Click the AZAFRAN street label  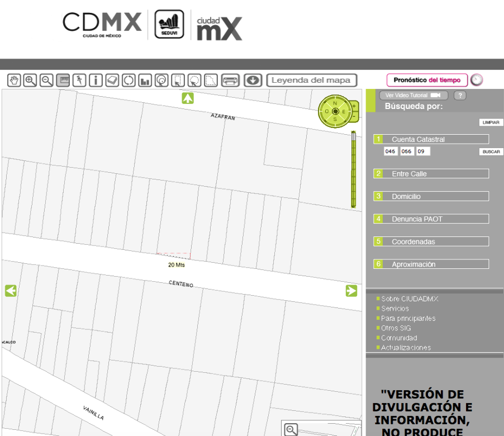tap(223, 117)
